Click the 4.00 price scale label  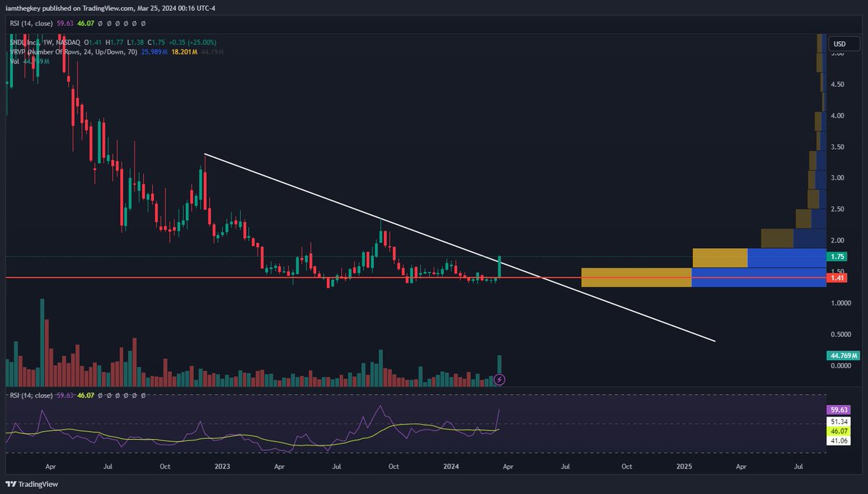pyautogui.click(x=838, y=116)
